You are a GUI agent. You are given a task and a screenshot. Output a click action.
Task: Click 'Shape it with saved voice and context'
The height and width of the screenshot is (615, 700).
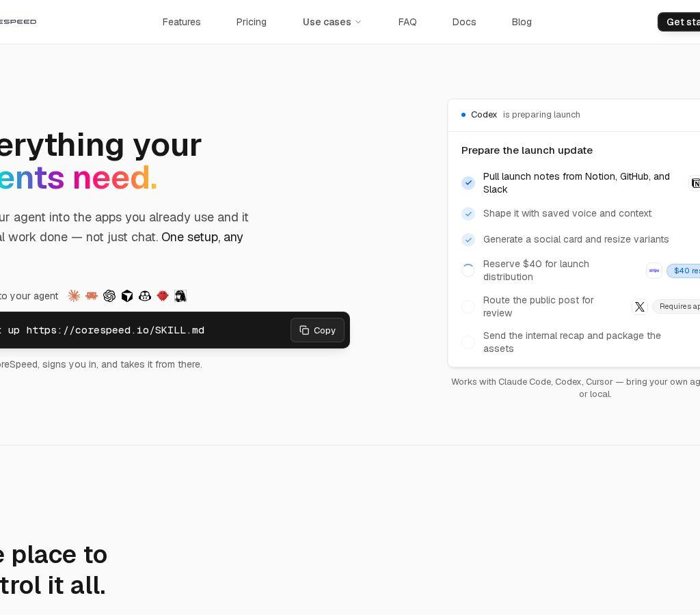(567, 213)
